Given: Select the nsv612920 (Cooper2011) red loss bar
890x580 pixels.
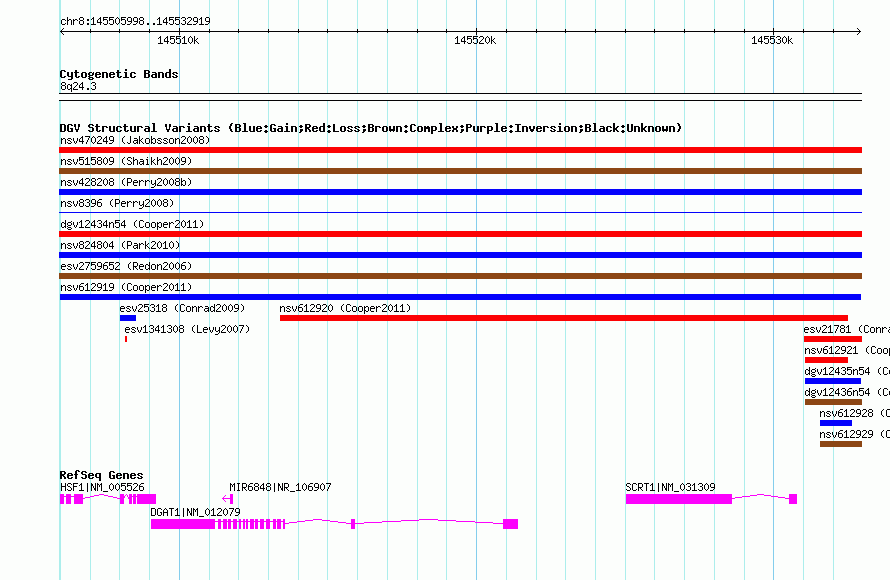Looking at the screenshot, I should pyautogui.click(x=564, y=318).
